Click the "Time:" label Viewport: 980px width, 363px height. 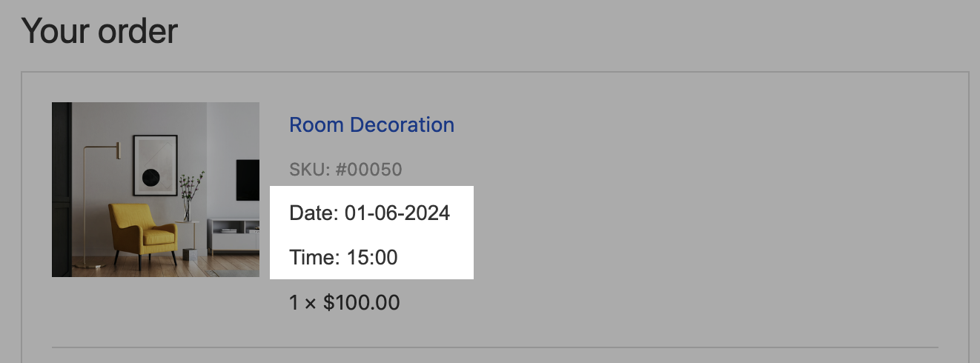[x=314, y=258]
